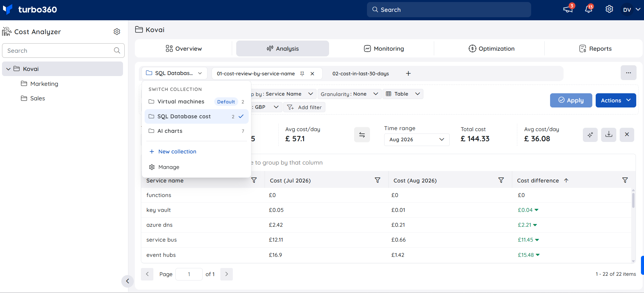Select the SQL Database cost collection
This screenshot has height=293, width=644.
[196, 116]
